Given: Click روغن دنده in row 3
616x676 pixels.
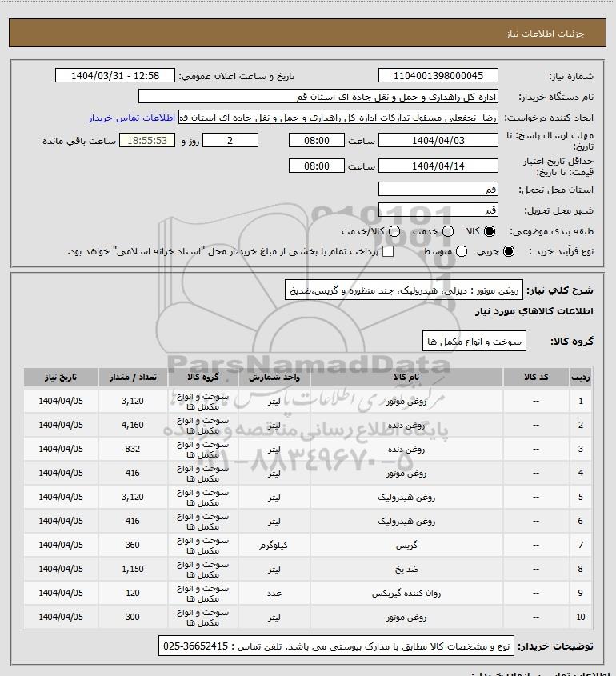Looking at the screenshot, I should coord(406,450).
